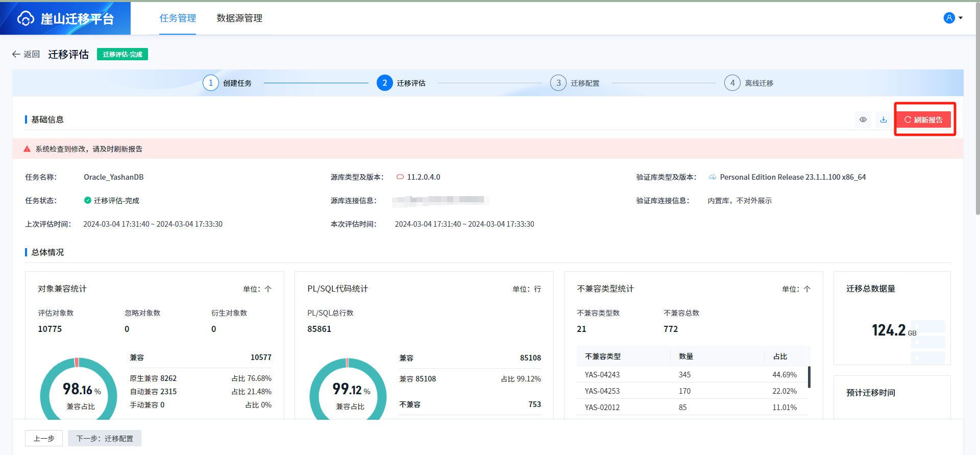Click source version 11.2.0.4.0

pyautogui.click(x=424, y=177)
